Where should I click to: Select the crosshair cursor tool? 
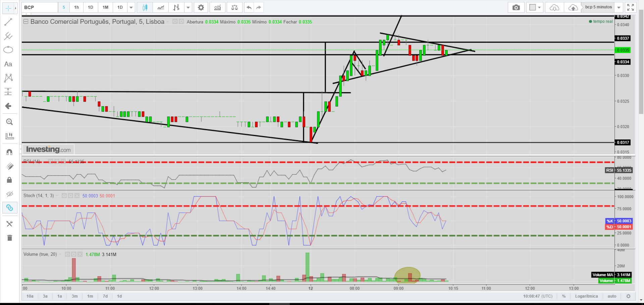(x=8, y=8)
